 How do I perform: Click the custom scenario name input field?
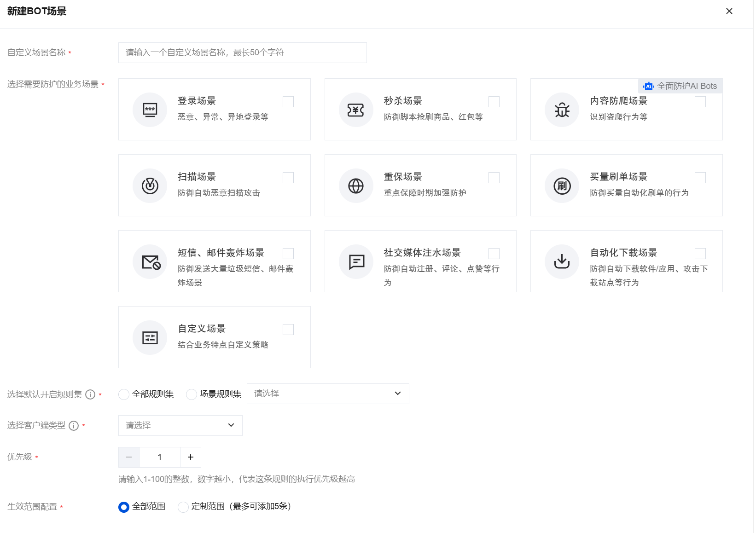242,52
